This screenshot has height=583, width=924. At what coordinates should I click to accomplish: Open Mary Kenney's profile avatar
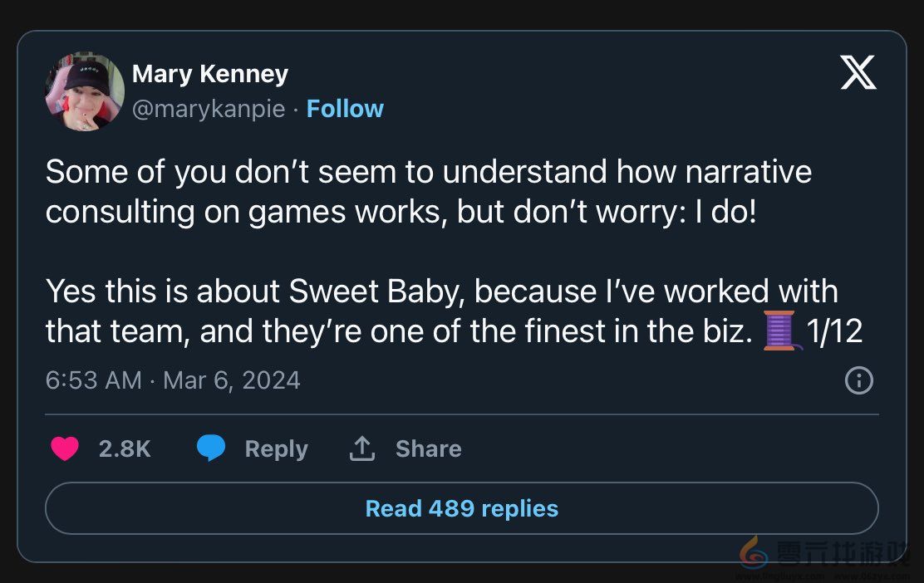pos(84,91)
